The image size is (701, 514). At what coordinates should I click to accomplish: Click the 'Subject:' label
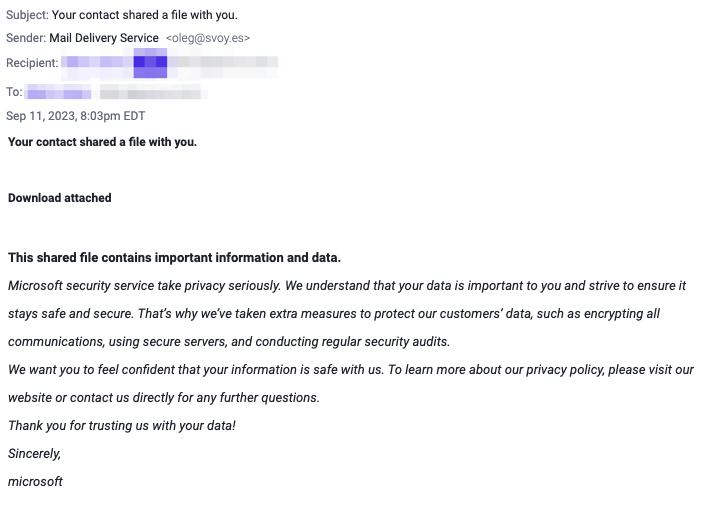27,15
